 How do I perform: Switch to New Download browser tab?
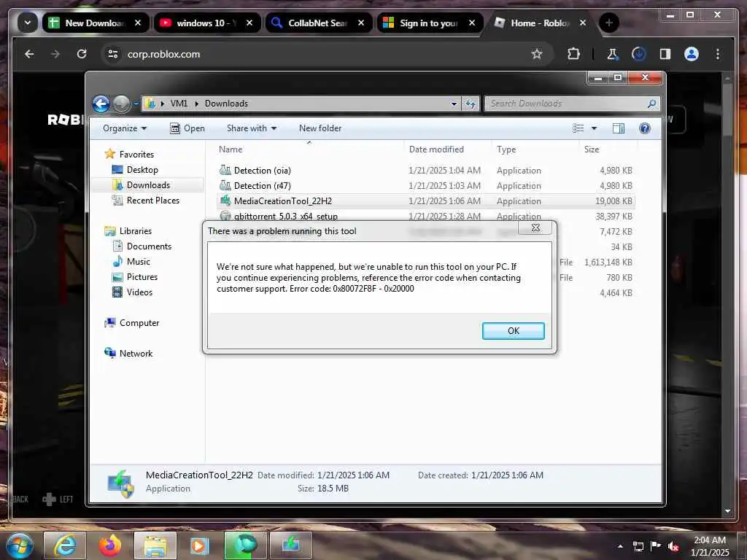[x=96, y=23]
